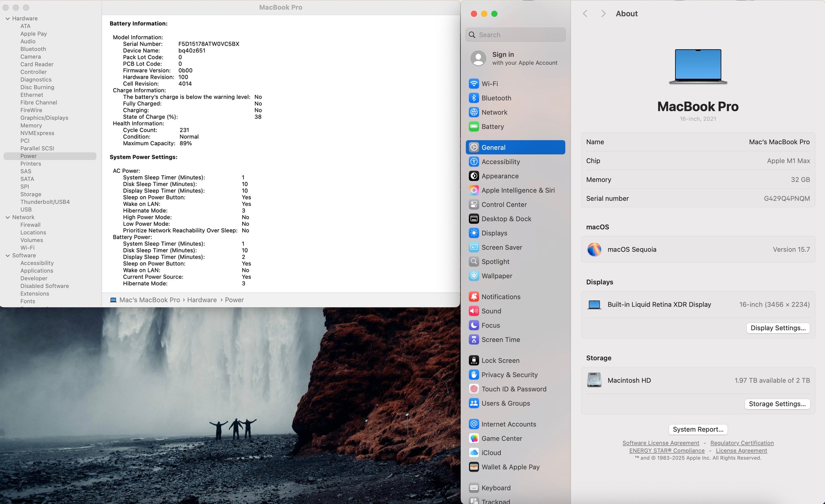Open the Screen Time hourglass icon
The width and height of the screenshot is (825, 504).
(x=474, y=340)
